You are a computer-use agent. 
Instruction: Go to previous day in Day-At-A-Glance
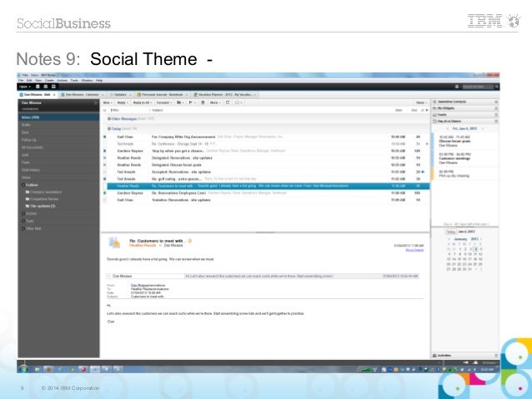(x=447, y=129)
